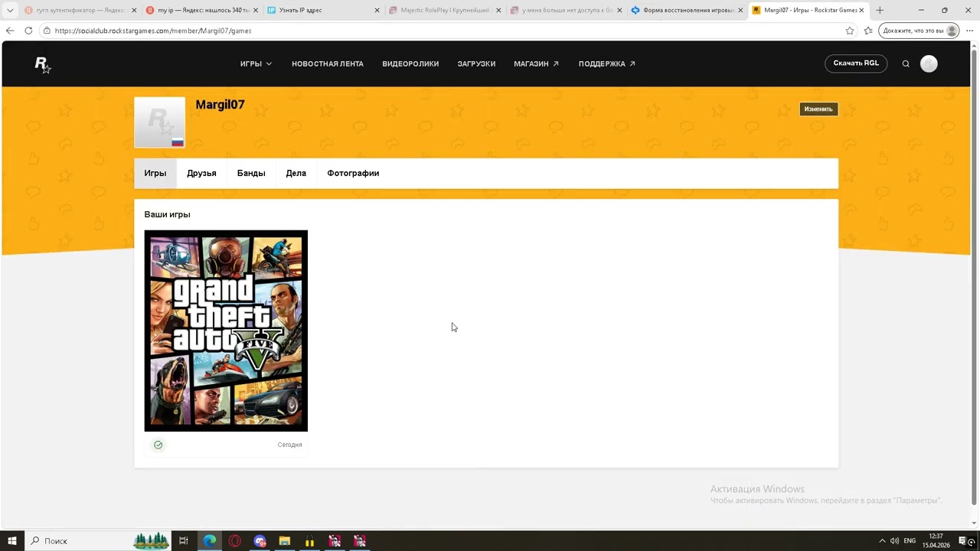
Task: Switch to the Друзья tab
Action: coord(201,173)
